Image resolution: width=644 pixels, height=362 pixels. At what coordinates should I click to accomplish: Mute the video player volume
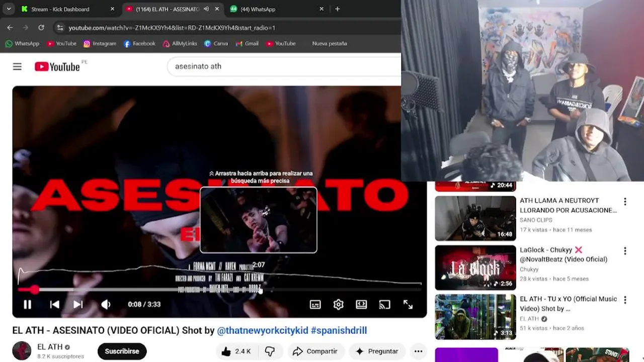(x=106, y=304)
